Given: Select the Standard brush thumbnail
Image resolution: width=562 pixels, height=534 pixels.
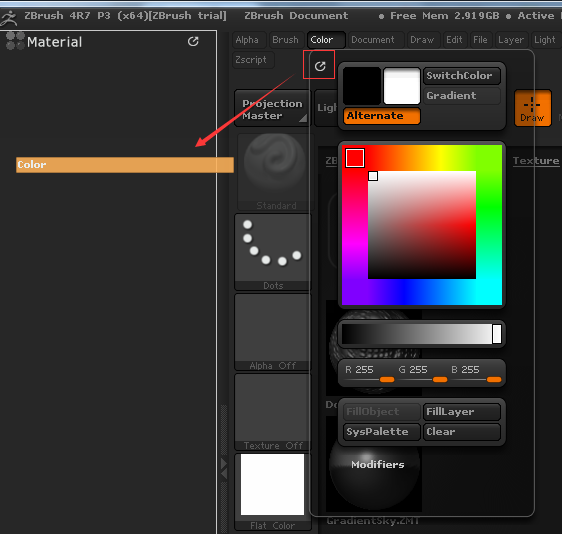Looking at the screenshot, I should pyautogui.click(x=275, y=172).
